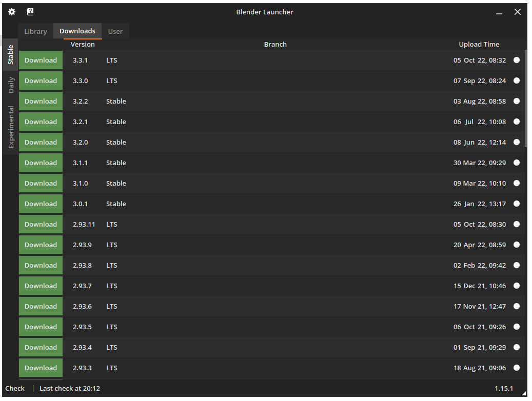Image resolution: width=532 pixels, height=401 pixels.
Task: Switch to the Library tab
Action: pos(35,31)
